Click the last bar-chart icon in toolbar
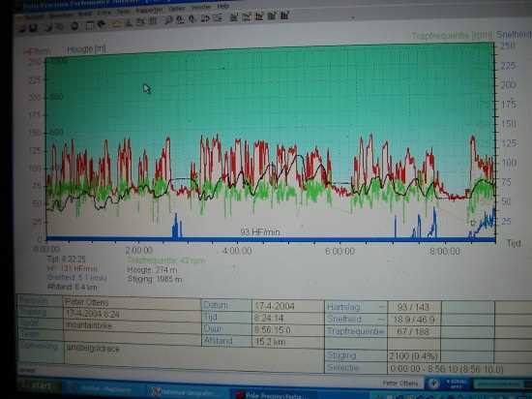 [284, 15]
